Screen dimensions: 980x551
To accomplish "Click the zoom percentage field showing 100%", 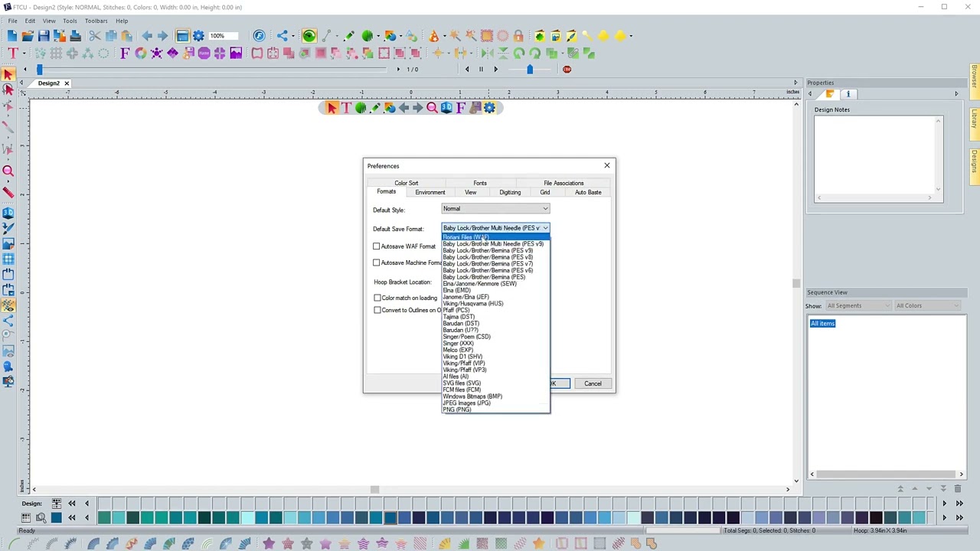I will (x=223, y=36).
